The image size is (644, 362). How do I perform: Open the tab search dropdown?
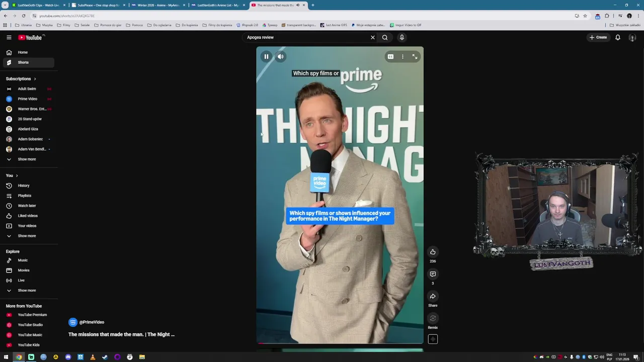[5, 5]
